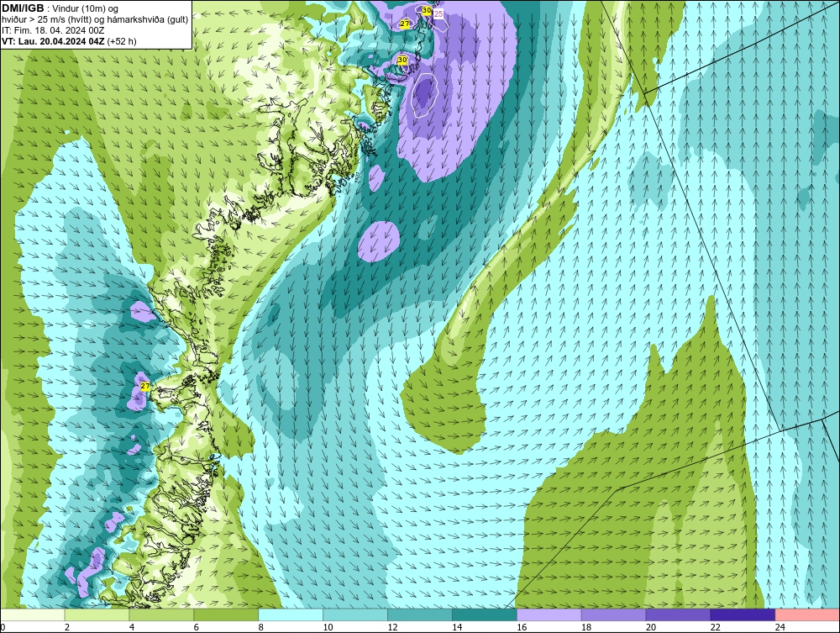Image resolution: width=840 pixels, height=633 pixels.
Task: Pick the pink above-24 legend swatch
Action: tap(807, 615)
